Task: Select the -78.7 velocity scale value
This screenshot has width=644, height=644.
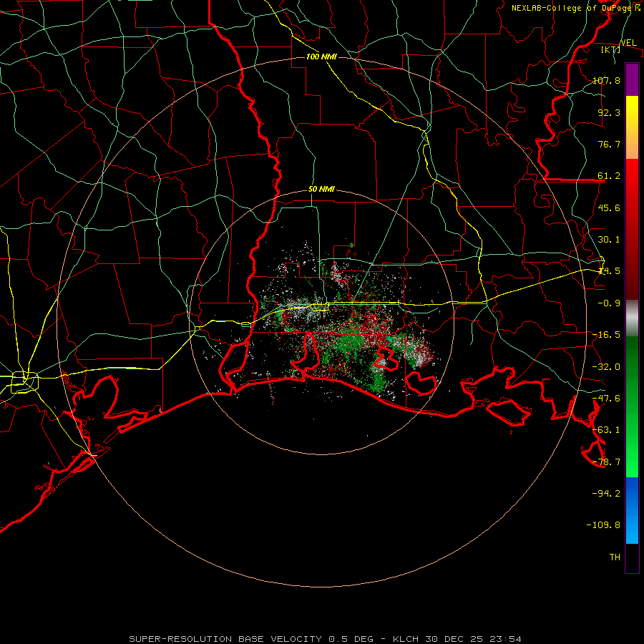Action: click(607, 462)
